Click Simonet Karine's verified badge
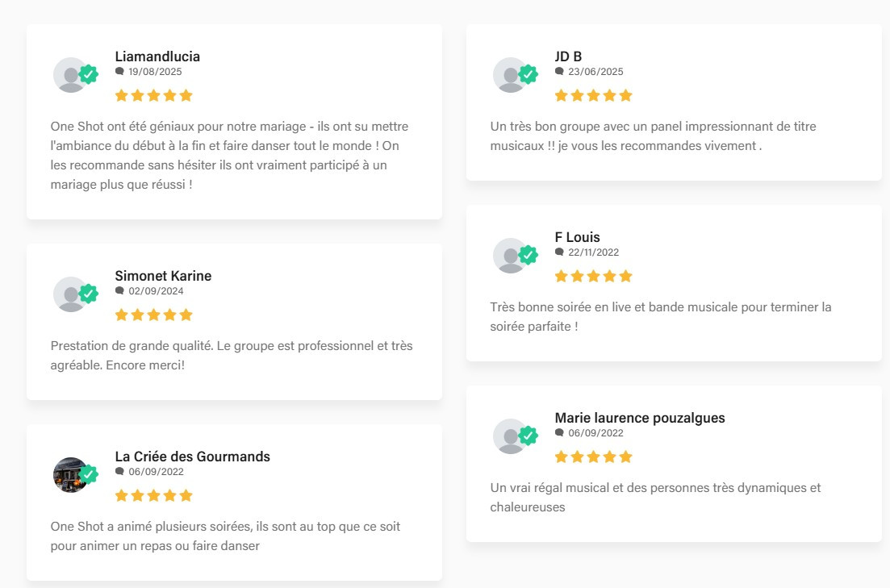 coord(89,294)
